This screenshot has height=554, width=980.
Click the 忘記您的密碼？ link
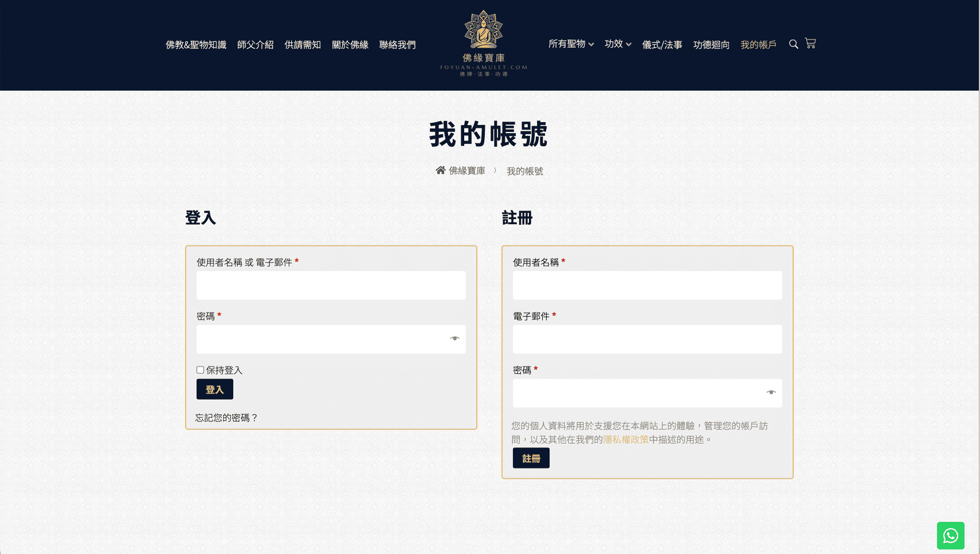(x=226, y=418)
